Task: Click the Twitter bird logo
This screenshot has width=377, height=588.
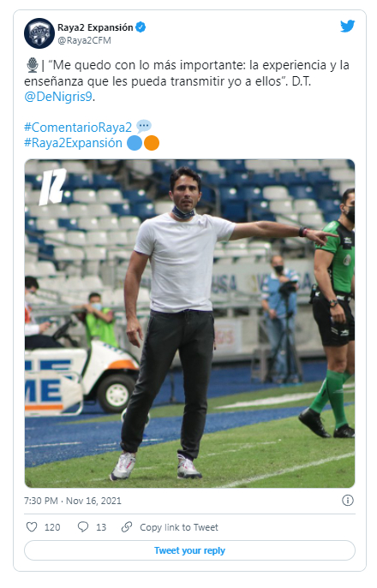Action: click(x=347, y=27)
